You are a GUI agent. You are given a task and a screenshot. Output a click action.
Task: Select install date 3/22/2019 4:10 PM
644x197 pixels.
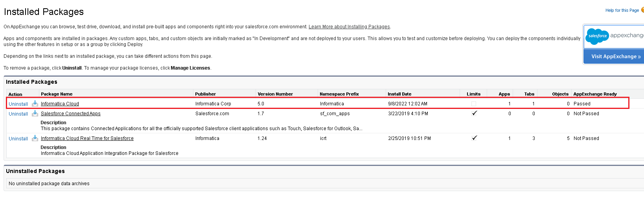(x=408, y=114)
